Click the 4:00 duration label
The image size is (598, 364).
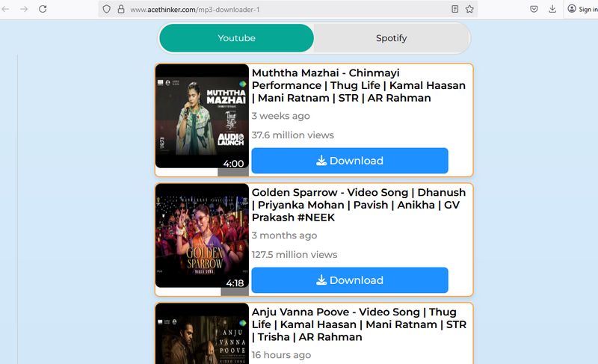pyautogui.click(x=233, y=164)
